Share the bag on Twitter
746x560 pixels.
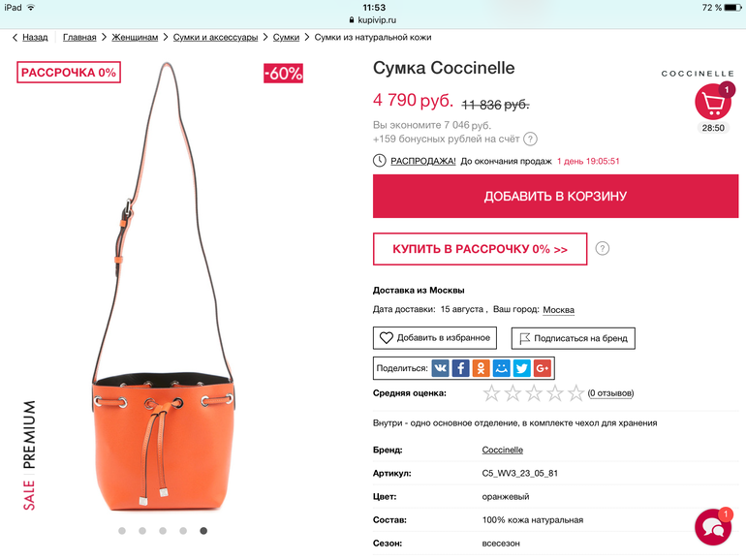tap(521, 368)
